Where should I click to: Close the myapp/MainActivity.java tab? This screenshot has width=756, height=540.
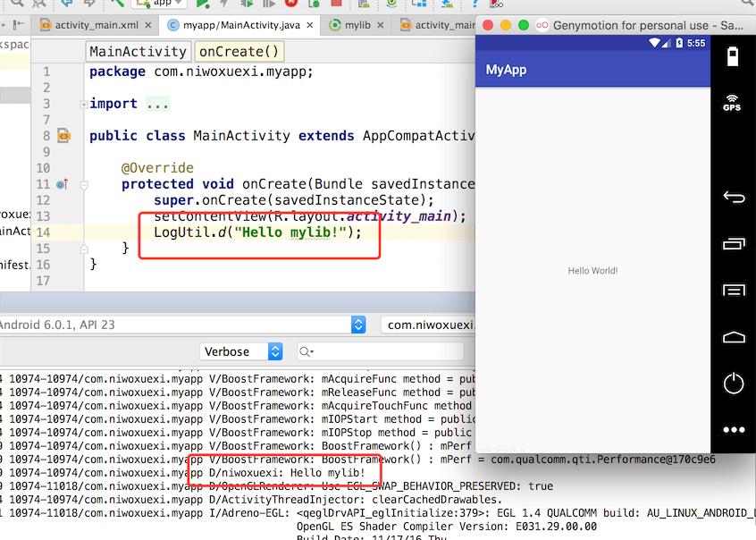click(x=309, y=25)
